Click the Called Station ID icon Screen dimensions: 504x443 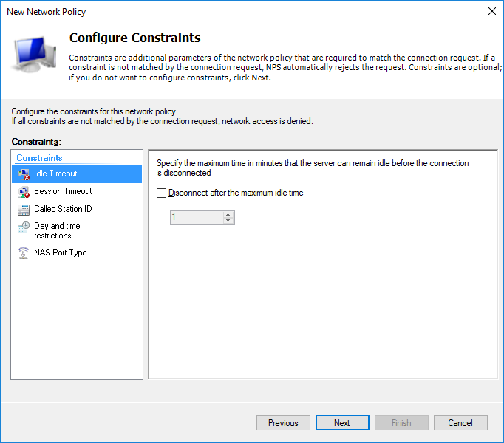coord(24,210)
